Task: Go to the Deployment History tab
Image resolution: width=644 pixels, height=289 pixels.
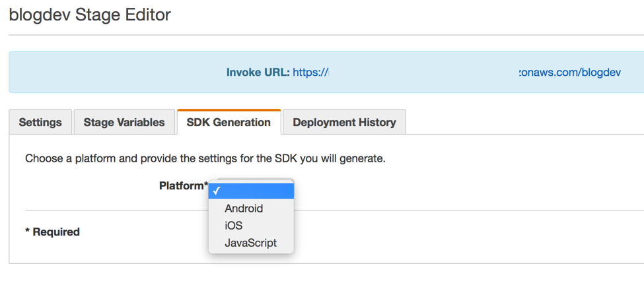Action: (344, 122)
